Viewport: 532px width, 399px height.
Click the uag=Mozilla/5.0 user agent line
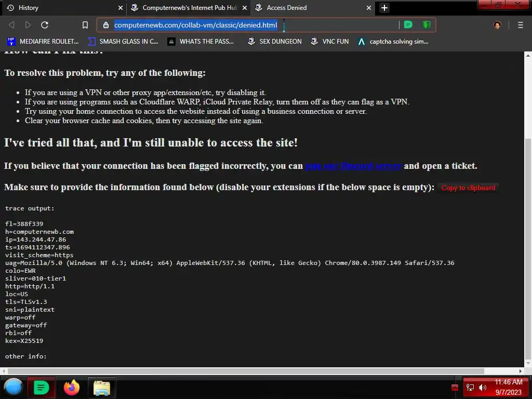230,263
